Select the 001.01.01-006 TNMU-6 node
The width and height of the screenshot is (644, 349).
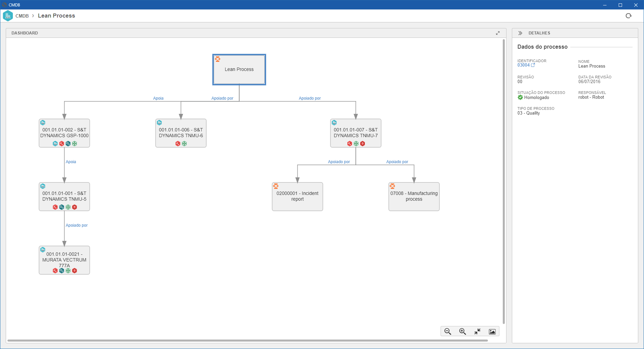[x=181, y=133]
